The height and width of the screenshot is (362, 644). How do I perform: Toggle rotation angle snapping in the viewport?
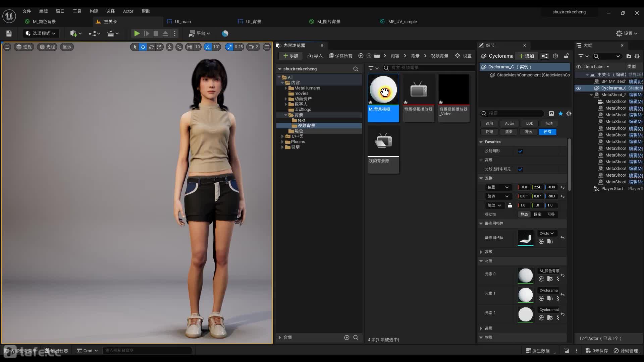208,47
